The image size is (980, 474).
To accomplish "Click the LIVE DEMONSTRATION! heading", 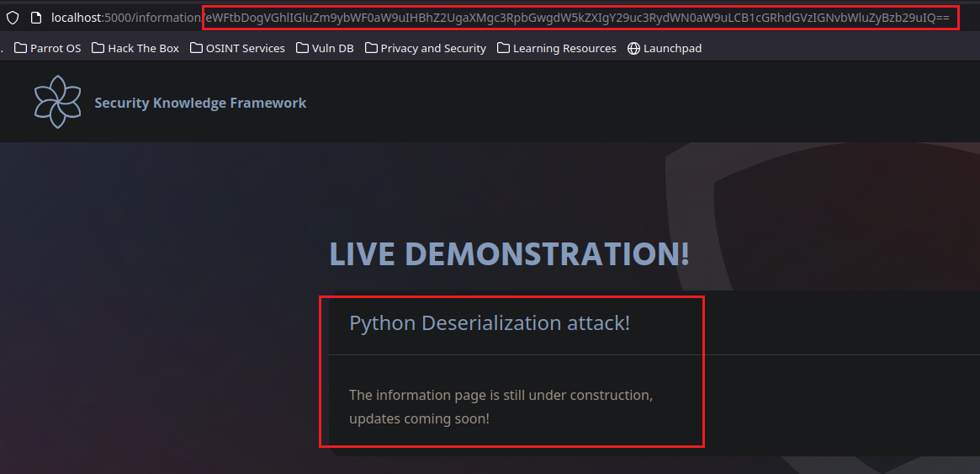I will pos(509,253).
